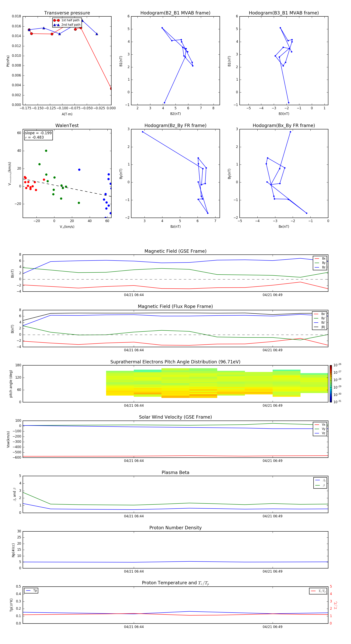Click the 'Pt(nPa)' y-axis label

tap(8, 61)
